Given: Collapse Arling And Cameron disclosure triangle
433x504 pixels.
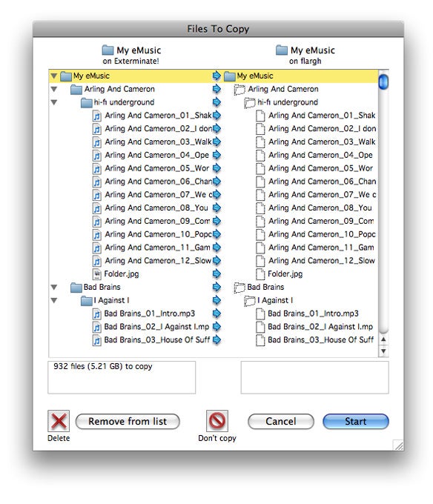Looking at the screenshot, I should pyautogui.click(x=53, y=89).
